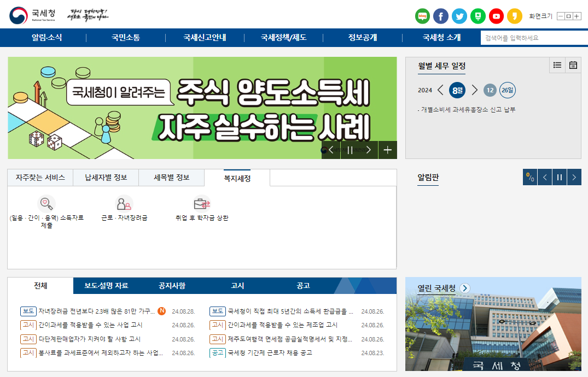Click the yellow KakaoStory icon
The image size is (588, 377).
[515, 16]
